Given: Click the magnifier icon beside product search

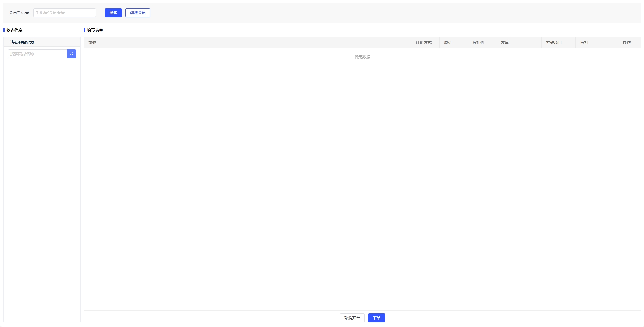Looking at the screenshot, I should 71,54.
